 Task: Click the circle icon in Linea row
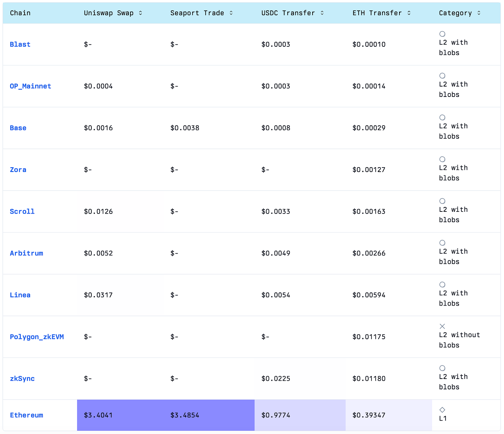pos(442,284)
